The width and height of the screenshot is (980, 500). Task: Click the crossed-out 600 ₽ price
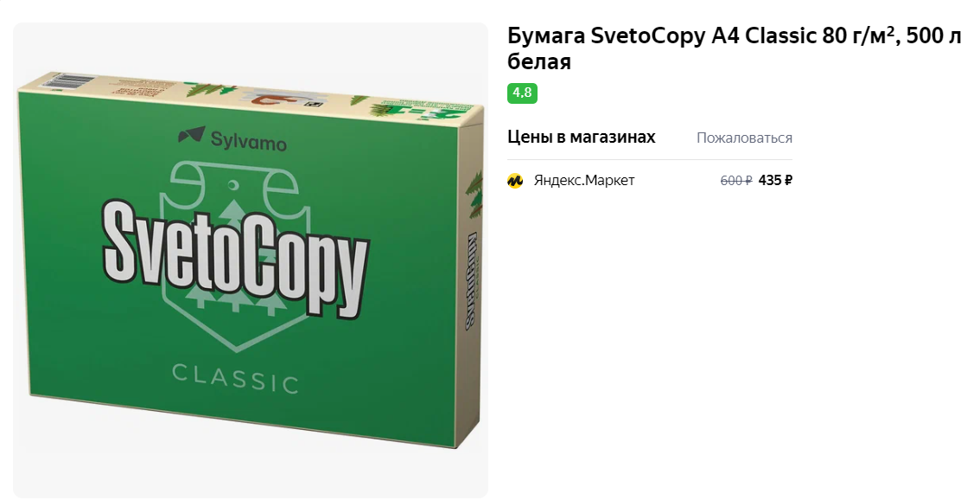(x=736, y=180)
